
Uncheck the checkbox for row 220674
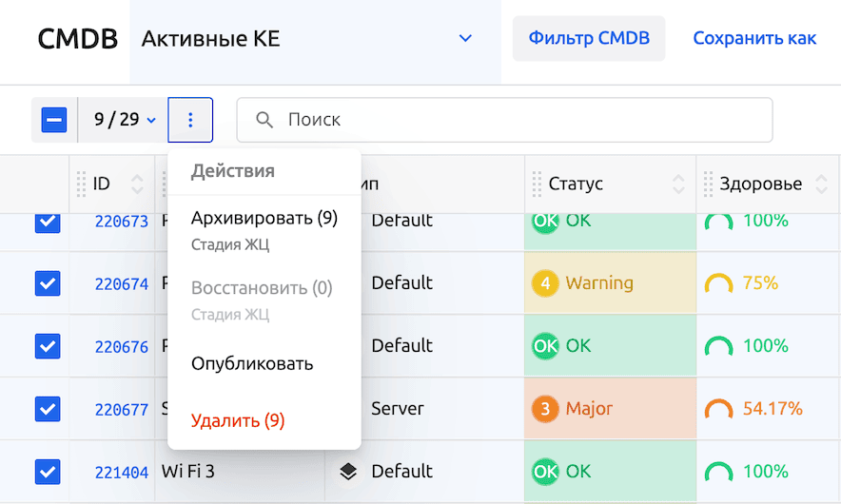point(48,283)
